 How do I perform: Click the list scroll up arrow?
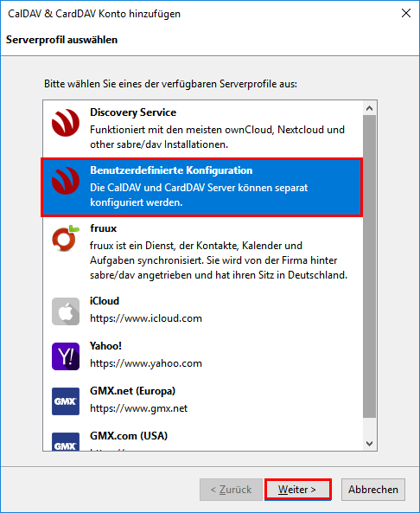click(x=370, y=108)
